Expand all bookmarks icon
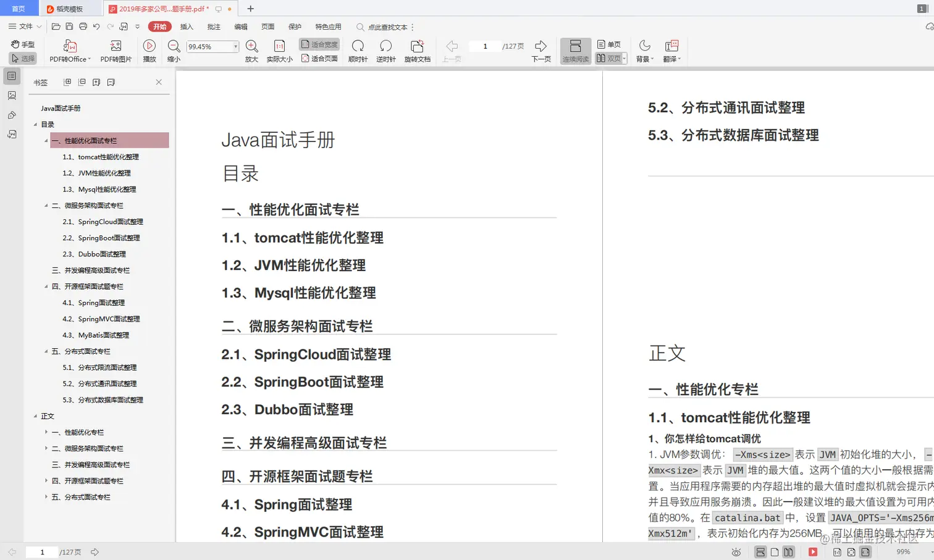This screenshot has width=934, height=560. point(67,82)
